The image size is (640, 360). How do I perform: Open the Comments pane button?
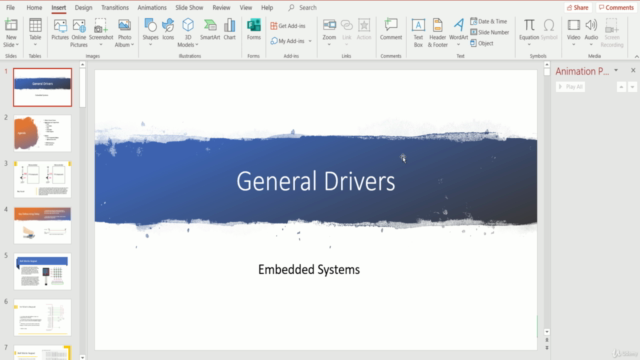point(616,7)
